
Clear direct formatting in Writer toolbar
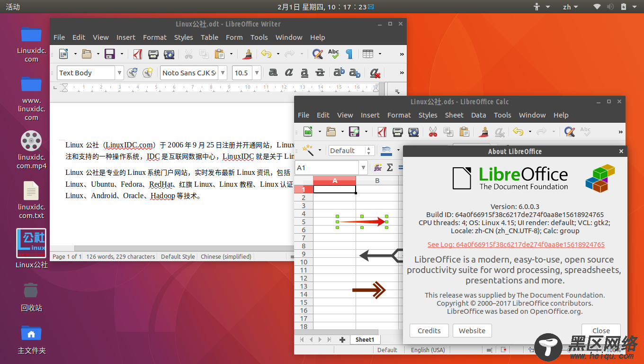pos(375,73)
